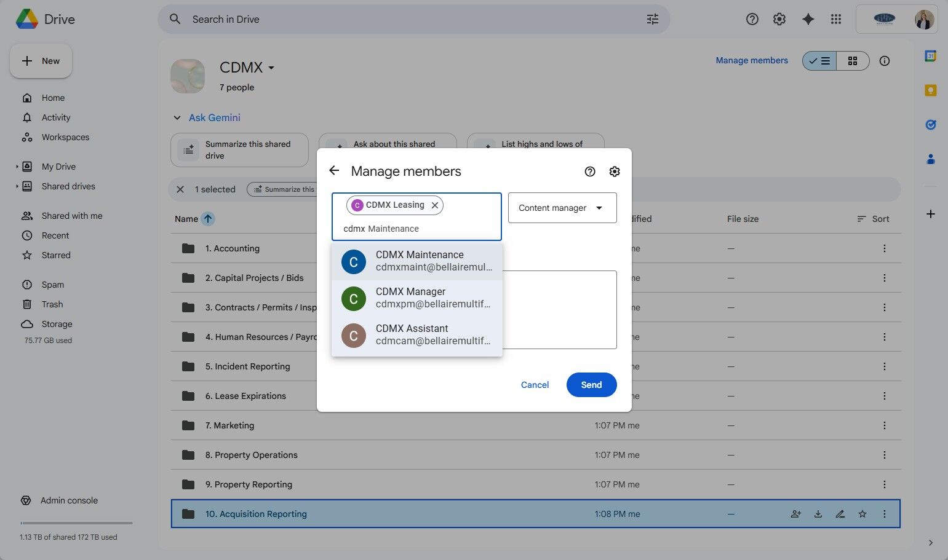The image size is (948, 560).
Task: Share the 10. Acquisition Reporting folder
Action: click(x=796, y=514)
